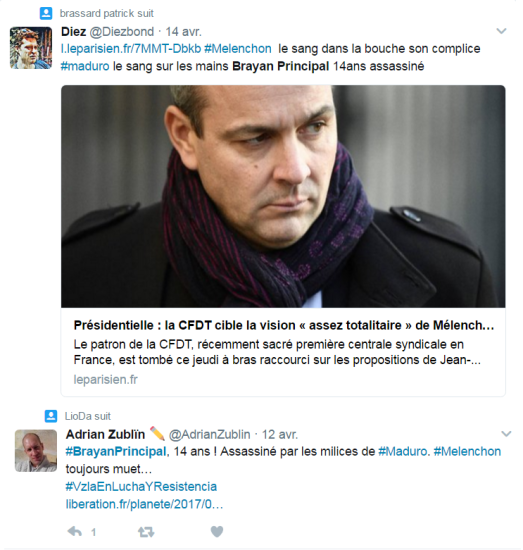523x550 pixels.
Task: Expand Adrian Zublin tweet options chevron
Action: 506,434
